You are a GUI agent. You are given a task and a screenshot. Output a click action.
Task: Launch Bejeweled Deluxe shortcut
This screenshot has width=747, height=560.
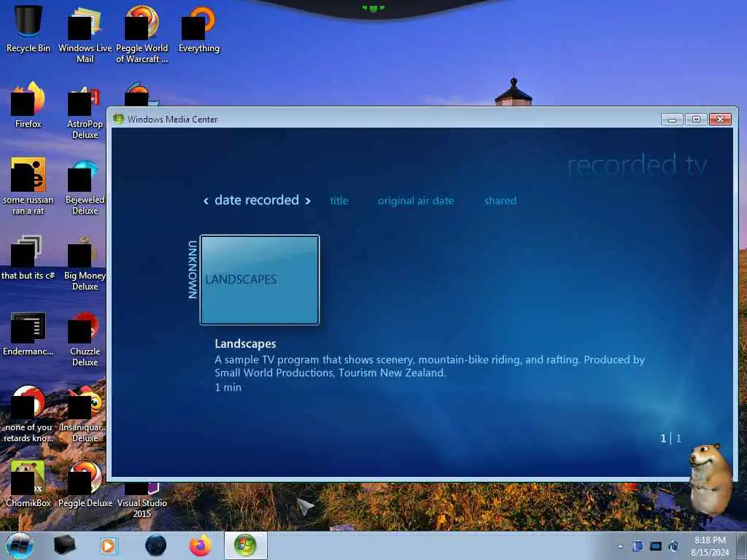click(85, 186)
